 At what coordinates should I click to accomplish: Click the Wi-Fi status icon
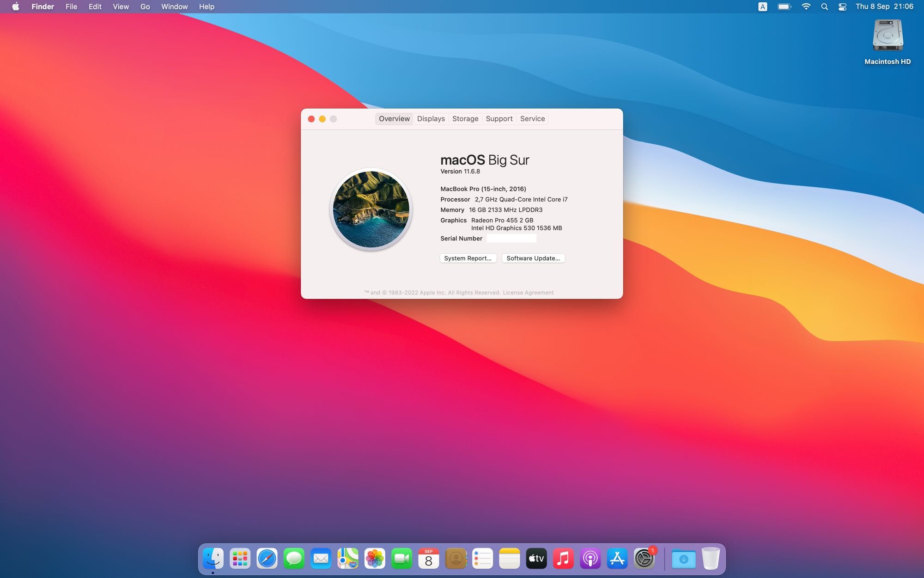coord(806,6)
